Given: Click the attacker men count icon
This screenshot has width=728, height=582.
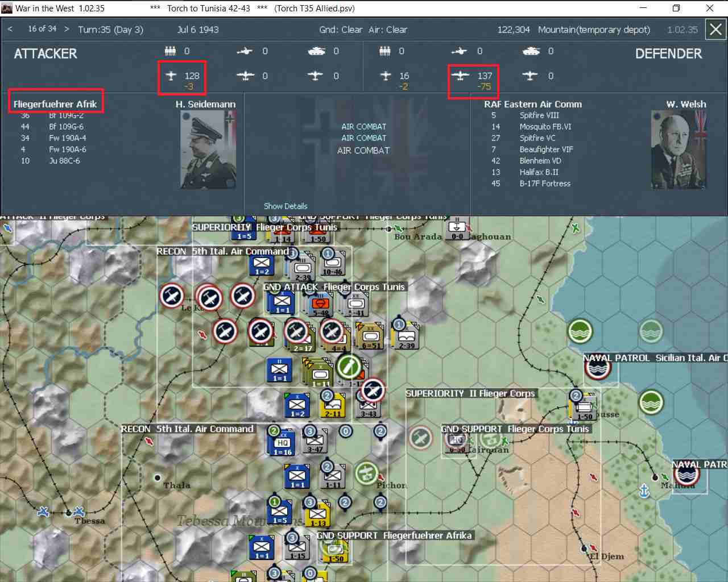Looking at the screenshot, I should (x=170, y=51).
